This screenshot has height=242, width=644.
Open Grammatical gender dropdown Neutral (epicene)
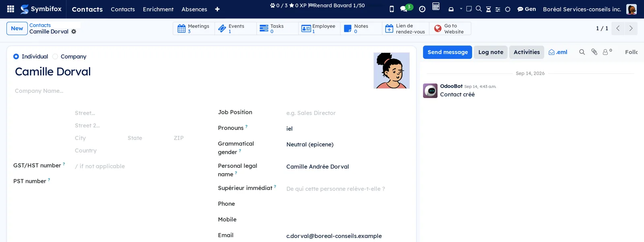348,144
